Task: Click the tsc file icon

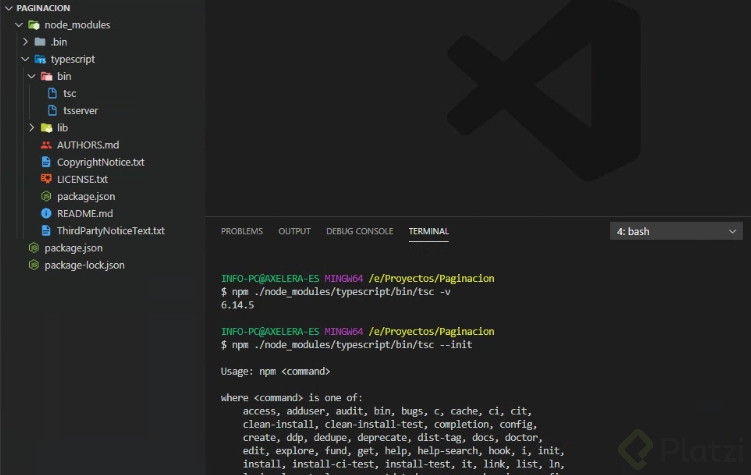Action: (x=52, y=93)
